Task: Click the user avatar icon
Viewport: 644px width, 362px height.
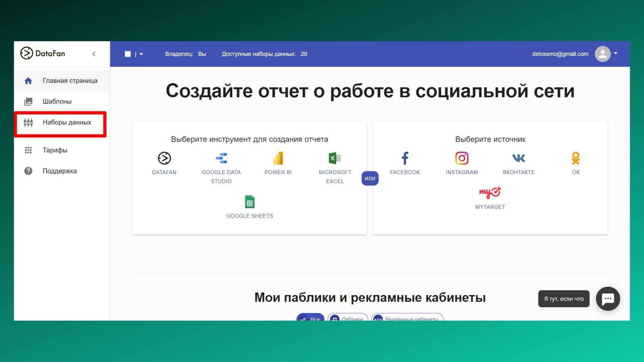Action: click(x=602, y=54)
